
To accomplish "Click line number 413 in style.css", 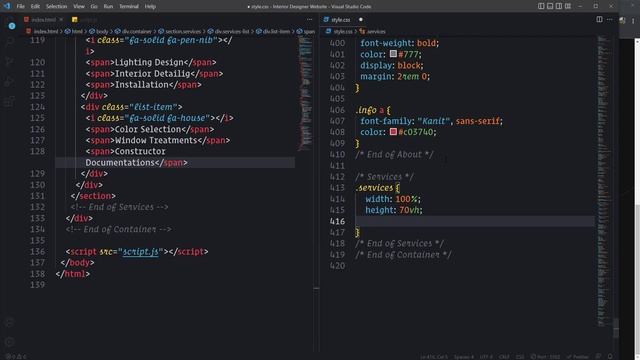I will 337,188.
